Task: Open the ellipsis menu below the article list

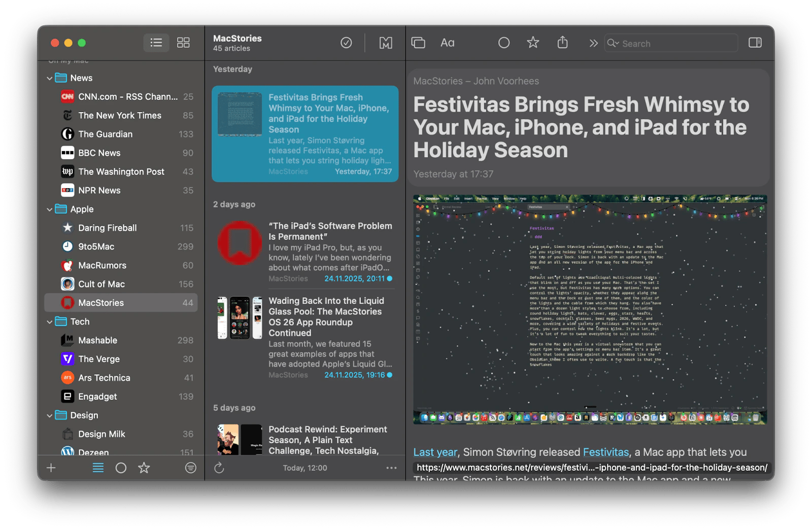Action: point(391,468)
